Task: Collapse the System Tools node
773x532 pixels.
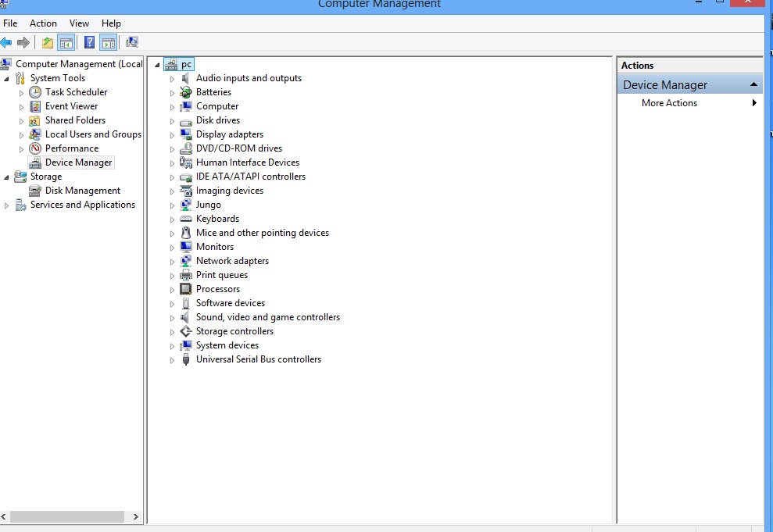Action: coord(6,79)
